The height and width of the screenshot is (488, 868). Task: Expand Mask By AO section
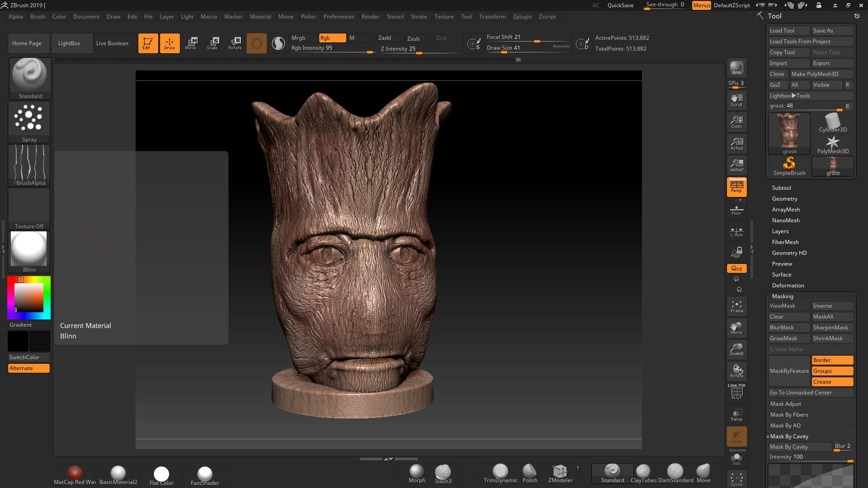pyautogui.click(x=785, y=426)
